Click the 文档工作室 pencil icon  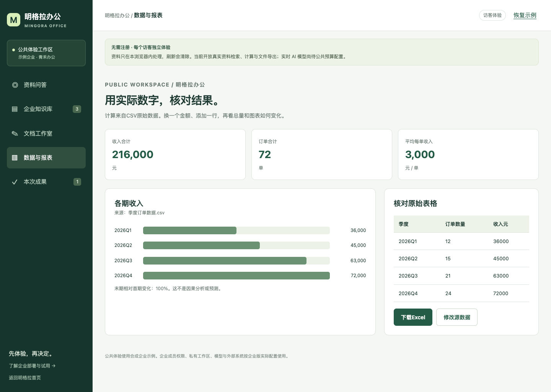(x=15, y=133)
